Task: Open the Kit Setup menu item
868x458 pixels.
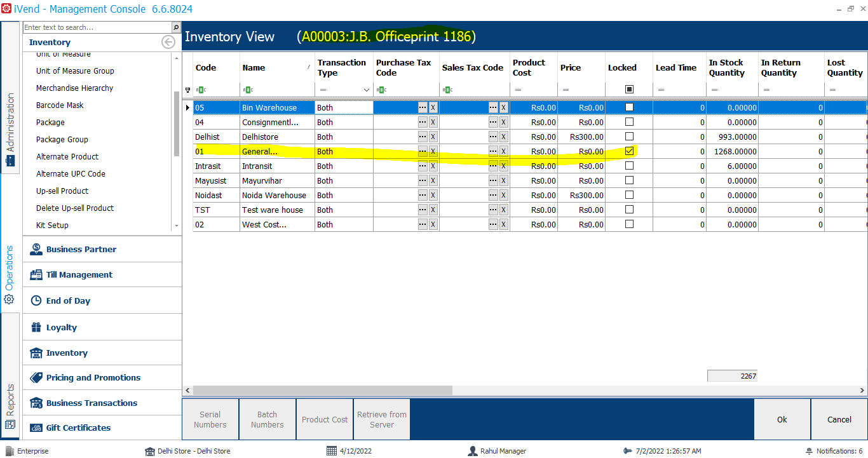Action: (52, 226)
